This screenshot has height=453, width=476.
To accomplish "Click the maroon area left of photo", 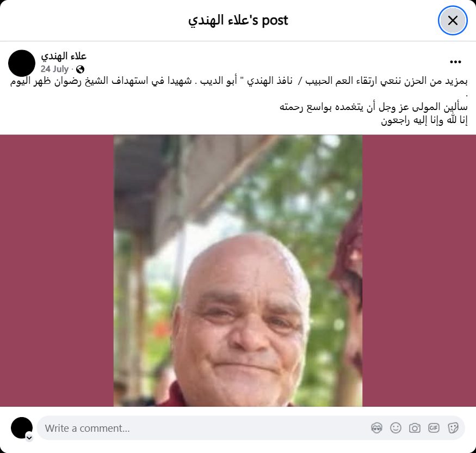I will point(57,271).
